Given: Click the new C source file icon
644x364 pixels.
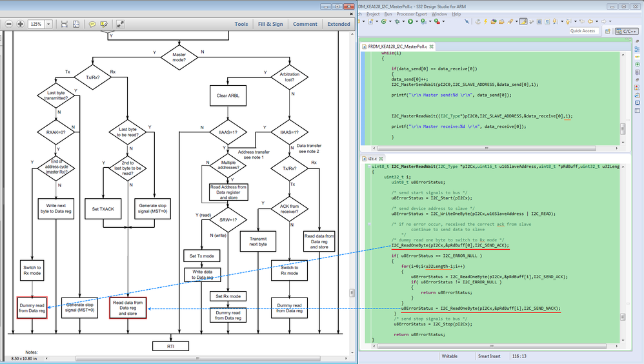Looking at the screenshot, I should [370, 21].
